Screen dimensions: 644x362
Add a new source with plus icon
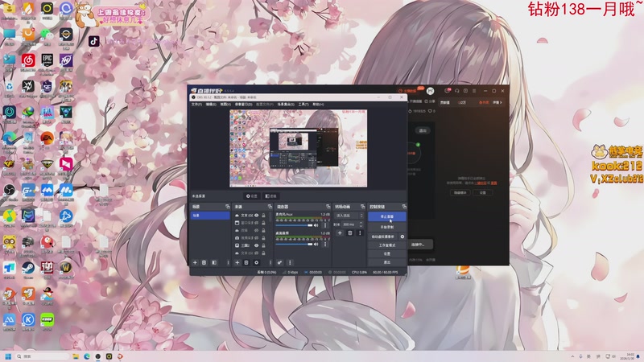[x=237, y=263]
